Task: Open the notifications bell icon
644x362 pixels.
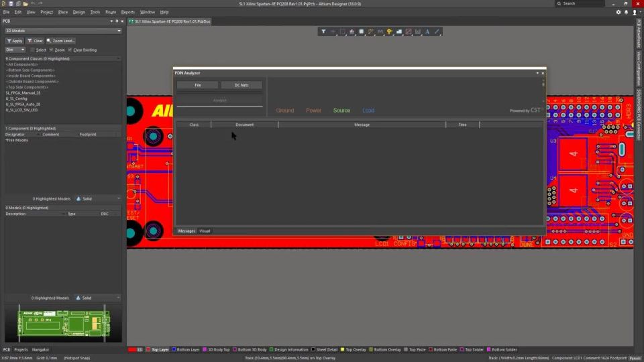Action: 627,12
